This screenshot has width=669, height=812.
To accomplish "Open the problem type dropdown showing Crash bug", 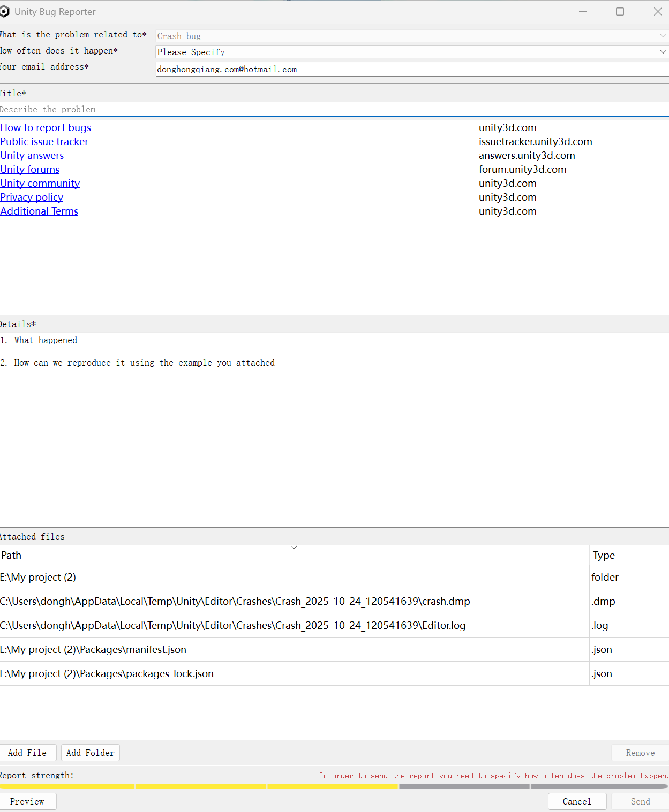I will pyautogui.click(x=412, y=36).
